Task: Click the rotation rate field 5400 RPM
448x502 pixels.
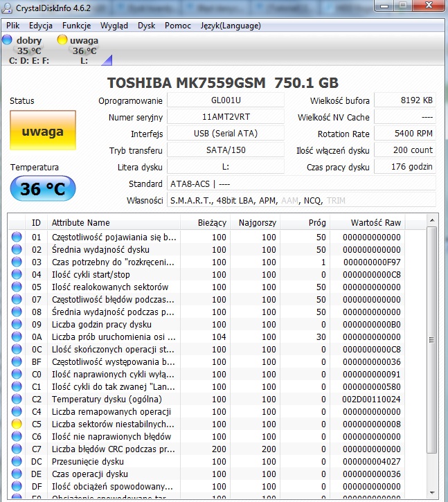Action: pyautogui.click(x=405, y=134)
